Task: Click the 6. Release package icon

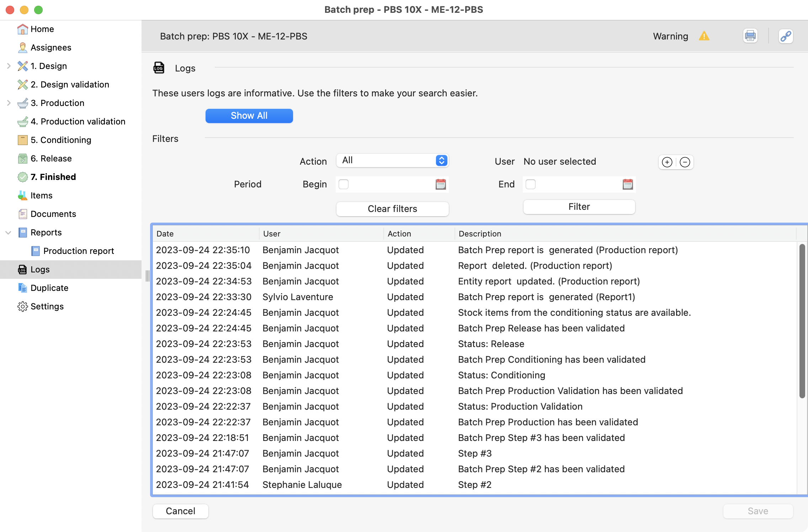Action: click(22, 159)
